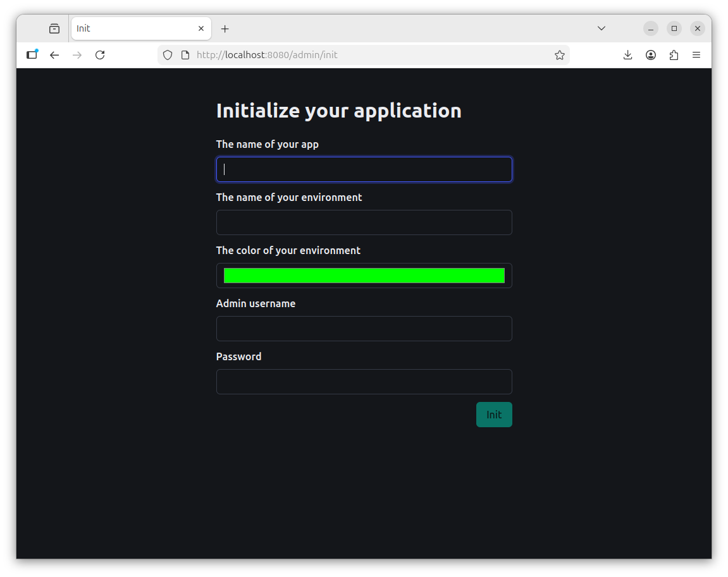Screen dimensions: 728x577
Task: Click the reload page icon
Action: tap(99, 55)
